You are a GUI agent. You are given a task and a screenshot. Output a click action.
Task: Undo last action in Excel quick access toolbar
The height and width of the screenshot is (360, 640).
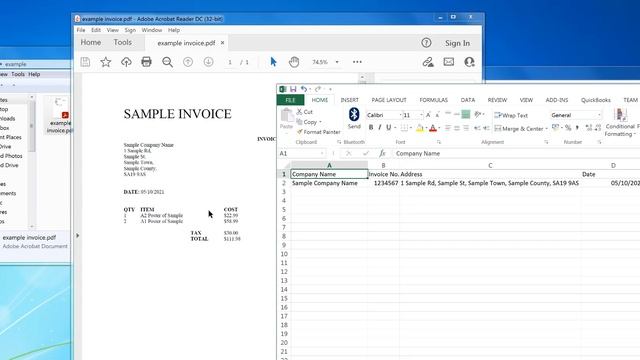[x=303, y=89]
